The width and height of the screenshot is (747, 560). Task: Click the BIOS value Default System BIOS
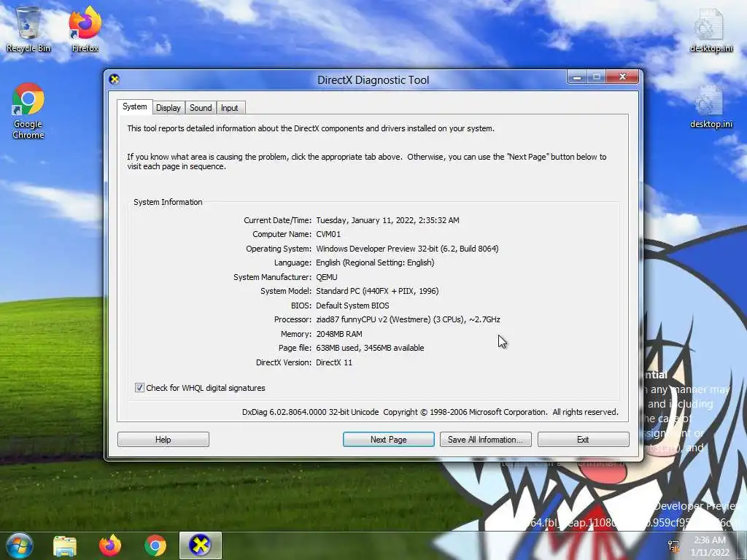[x=352, y=306]
